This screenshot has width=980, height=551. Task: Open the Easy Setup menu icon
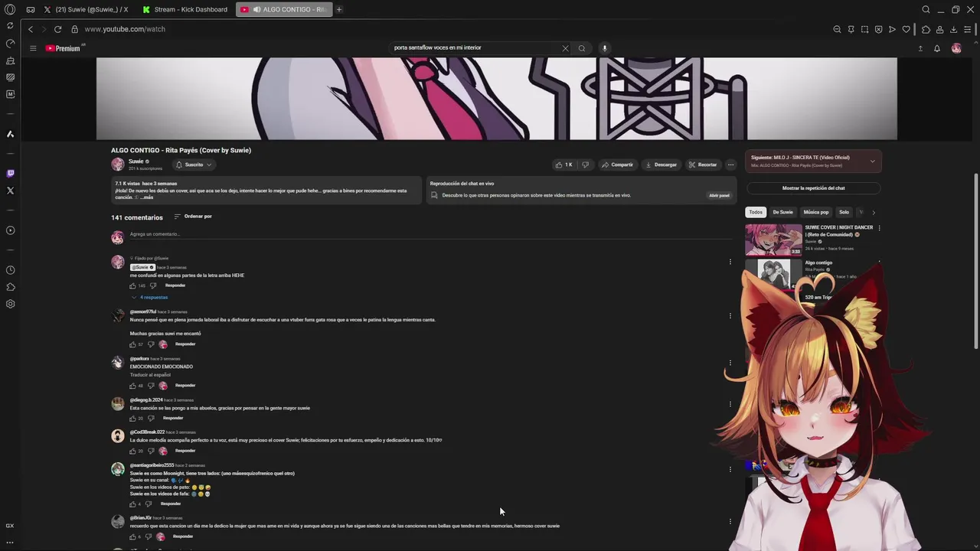pos(967,29)
